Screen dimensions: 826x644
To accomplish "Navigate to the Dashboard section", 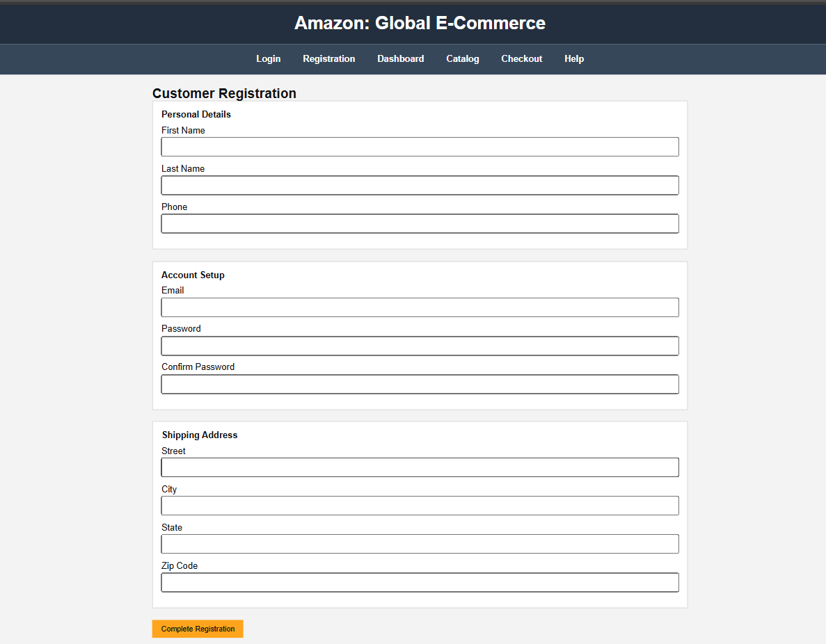I will point(400,58).
